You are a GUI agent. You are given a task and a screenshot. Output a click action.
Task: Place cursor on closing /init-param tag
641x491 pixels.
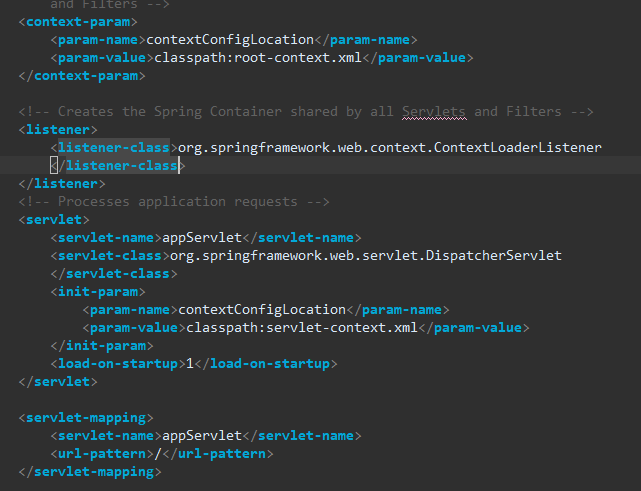click(102, 345)
